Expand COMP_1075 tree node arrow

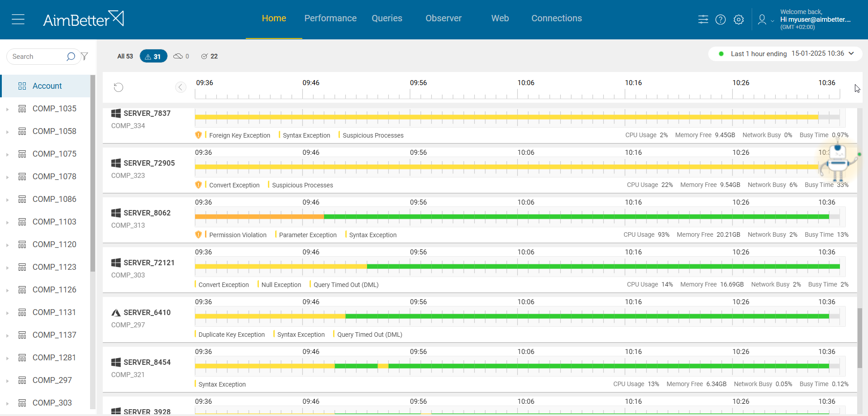point(7,154)
